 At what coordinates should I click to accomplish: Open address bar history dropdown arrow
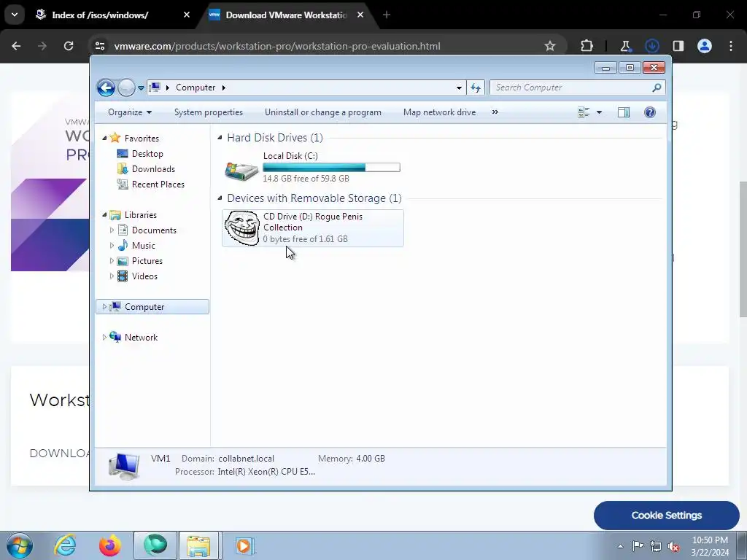459,87
